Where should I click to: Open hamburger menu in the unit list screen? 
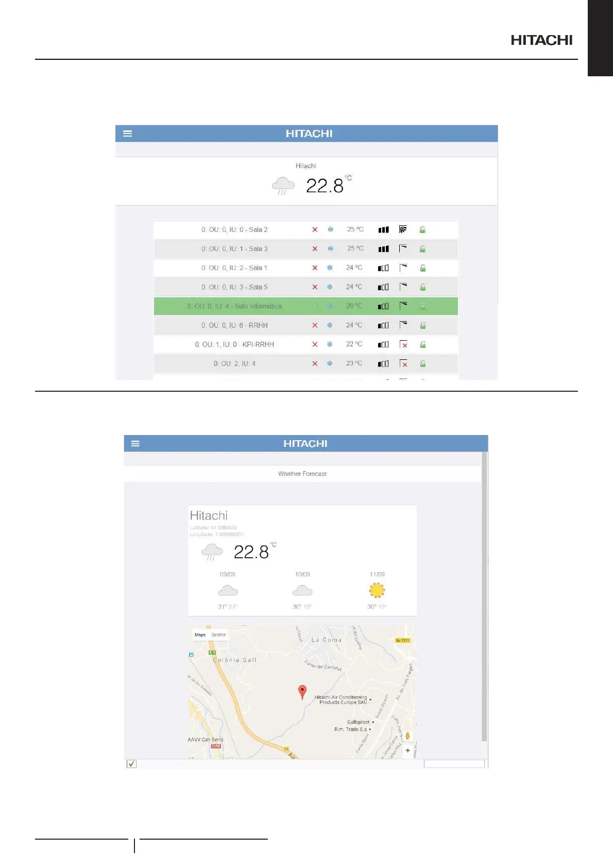(128, 133)
